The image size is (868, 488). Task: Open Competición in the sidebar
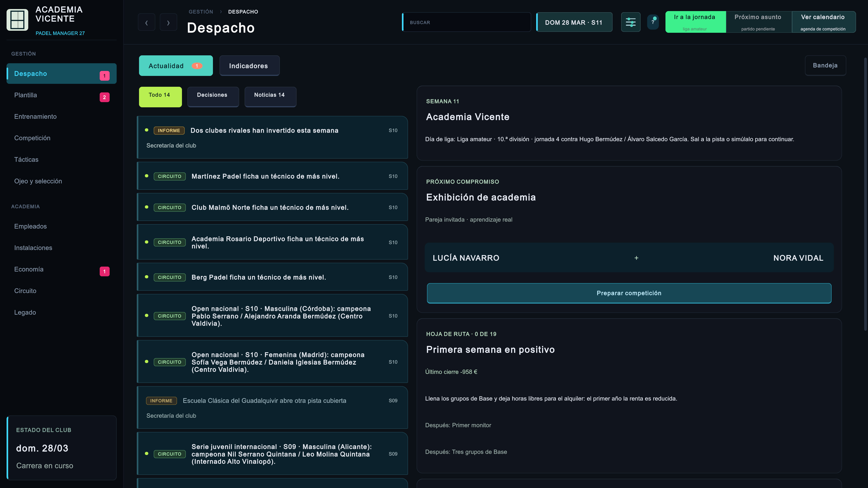pyautogui.click(x=62, y=138)
